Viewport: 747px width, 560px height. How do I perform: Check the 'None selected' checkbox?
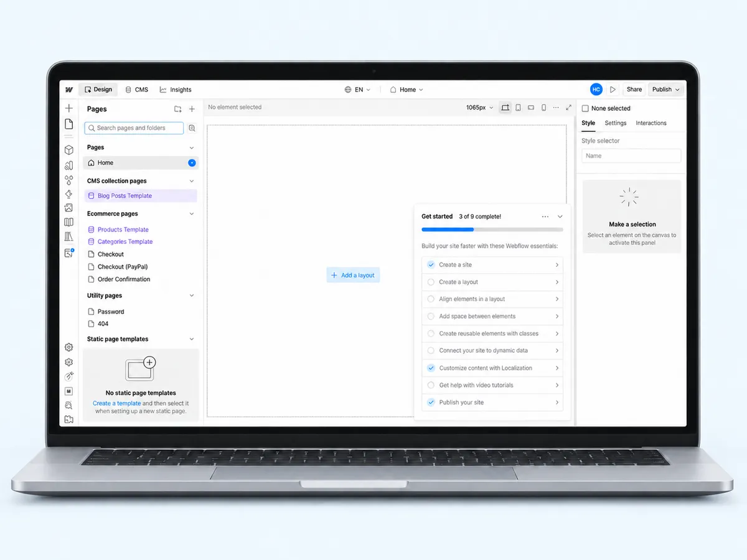pyautogui.click(x=585, y=108)
